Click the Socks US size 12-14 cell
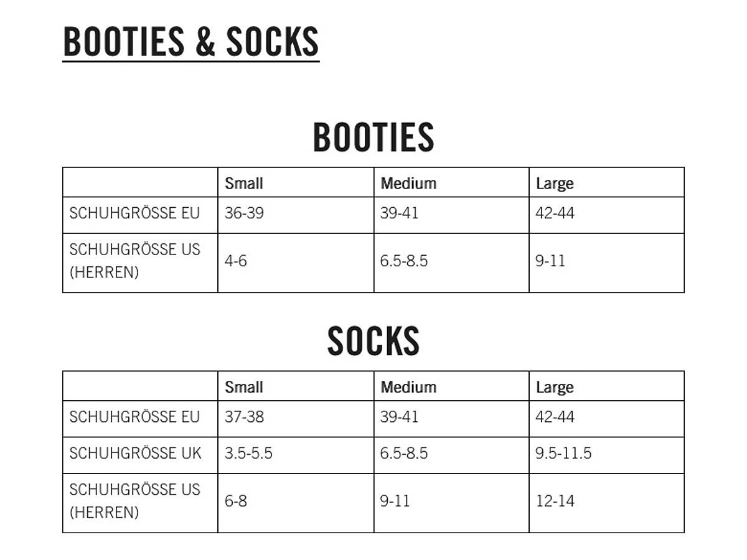 [x=555, y=501]
